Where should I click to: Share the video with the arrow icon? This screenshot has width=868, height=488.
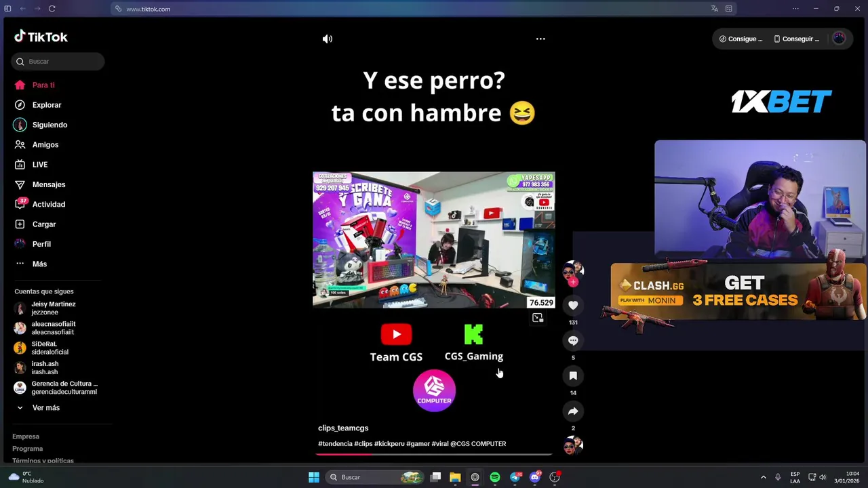(x=573, y=411)
